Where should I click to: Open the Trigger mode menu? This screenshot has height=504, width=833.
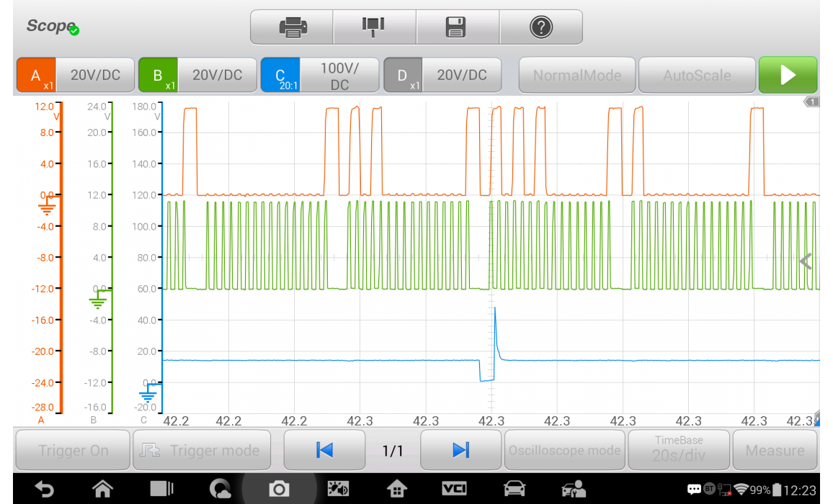pos(202,451)
